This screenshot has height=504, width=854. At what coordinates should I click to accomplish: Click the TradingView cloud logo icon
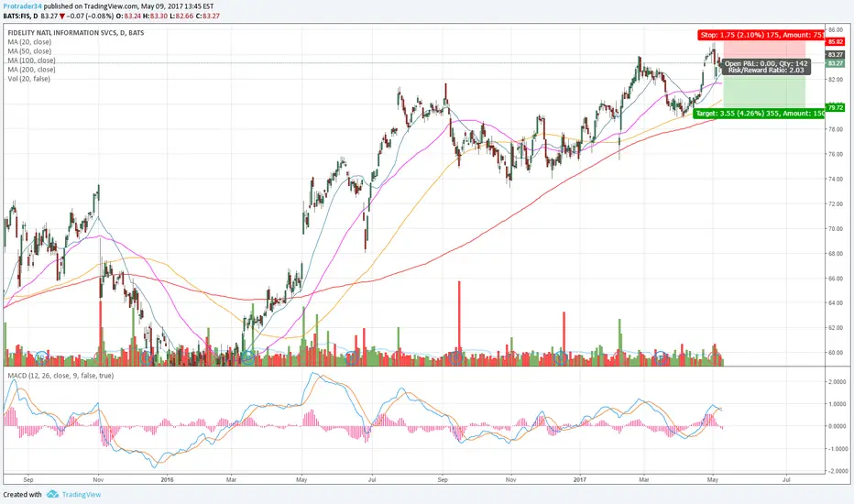52,494
